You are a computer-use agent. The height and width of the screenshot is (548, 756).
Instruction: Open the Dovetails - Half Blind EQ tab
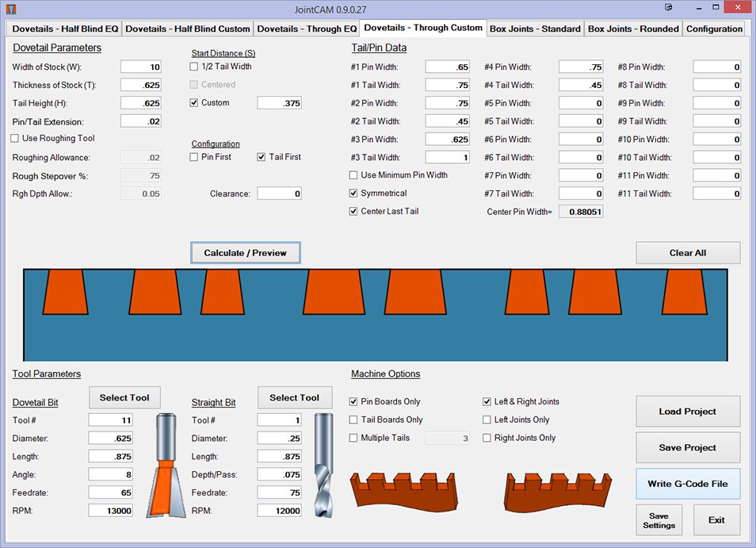point(65,29)
